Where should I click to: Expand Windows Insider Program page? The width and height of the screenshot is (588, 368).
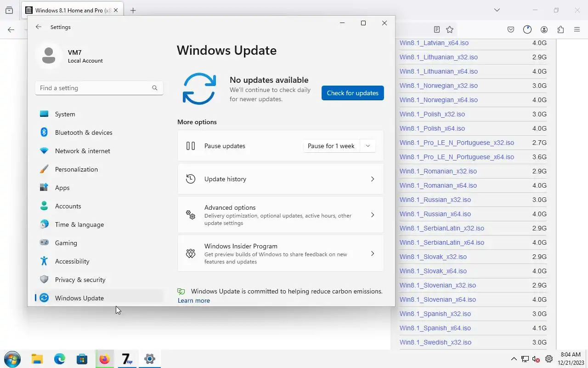[x=280, y=253]
